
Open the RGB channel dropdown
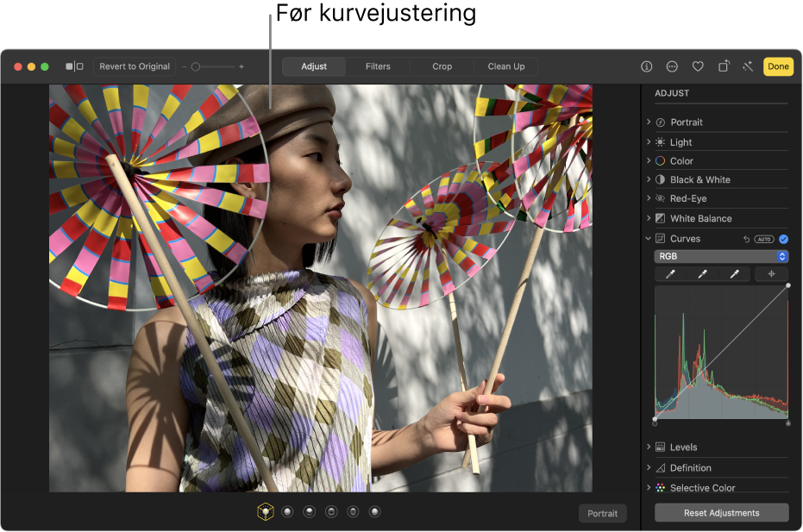tap(720, 256)
